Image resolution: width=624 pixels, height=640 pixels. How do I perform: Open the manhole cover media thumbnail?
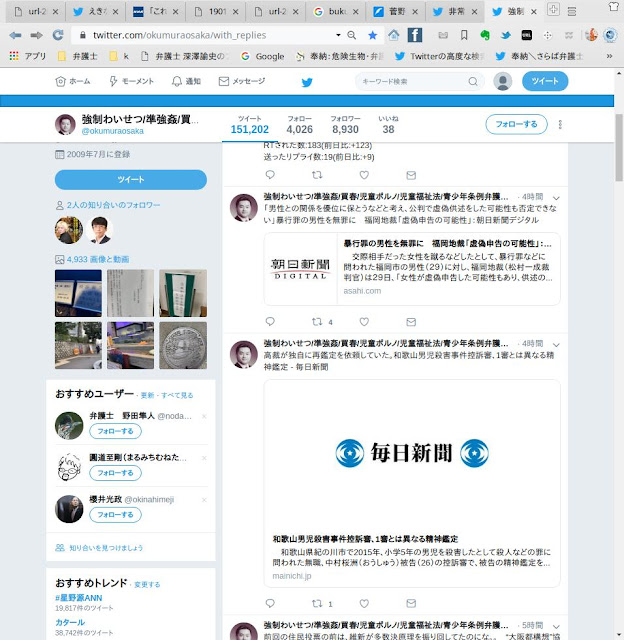[183, 345]
